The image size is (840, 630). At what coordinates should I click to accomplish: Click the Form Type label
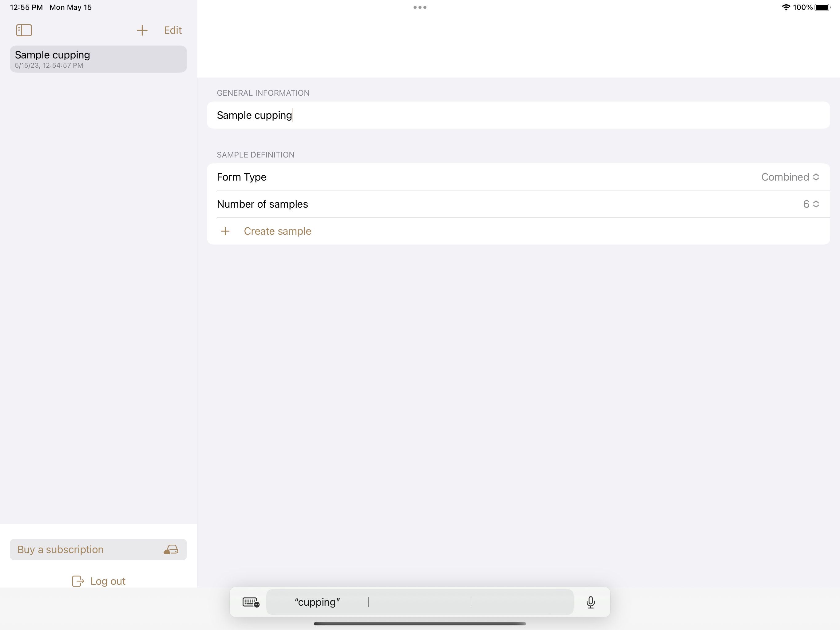[x=242, y=177]
